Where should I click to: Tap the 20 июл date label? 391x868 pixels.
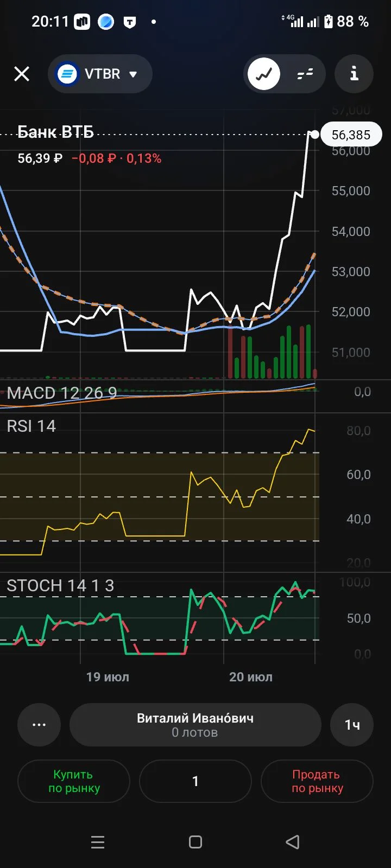[251, 677]
